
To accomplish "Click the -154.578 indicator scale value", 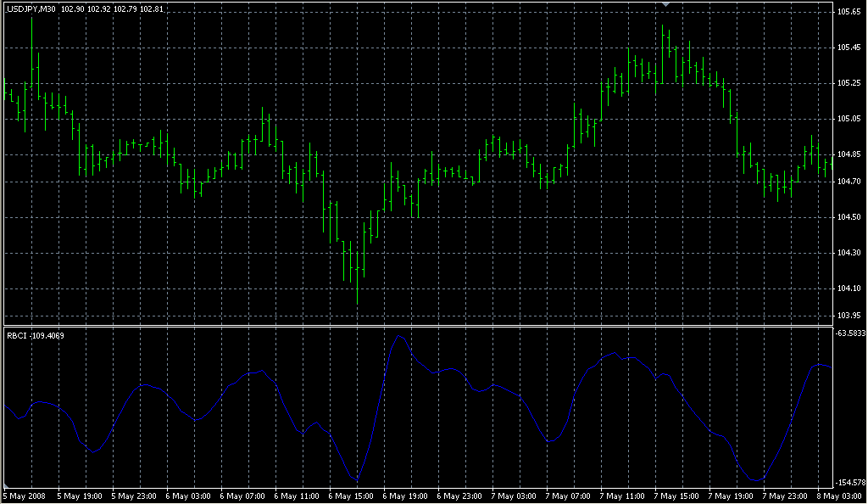I will coord(849,481).
